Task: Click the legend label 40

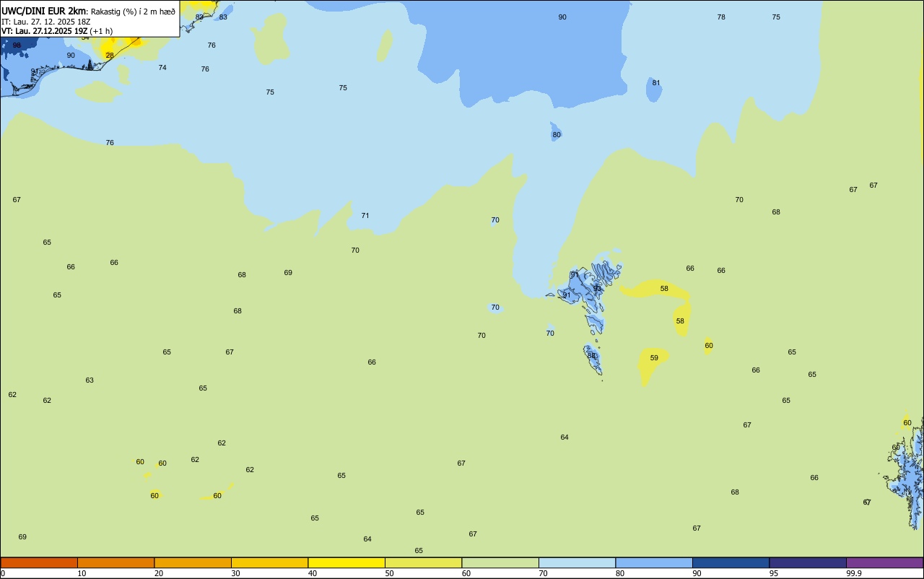Action: tap(313, 573)
